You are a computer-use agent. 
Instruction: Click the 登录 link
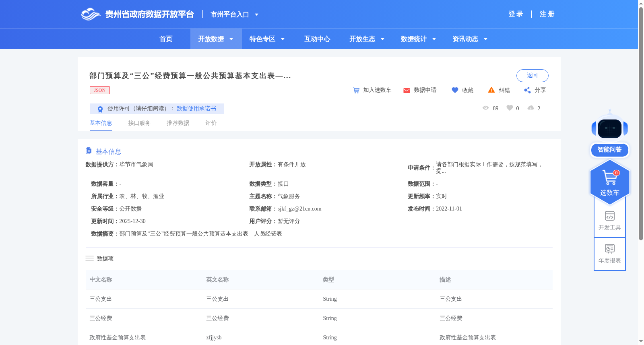516,14
